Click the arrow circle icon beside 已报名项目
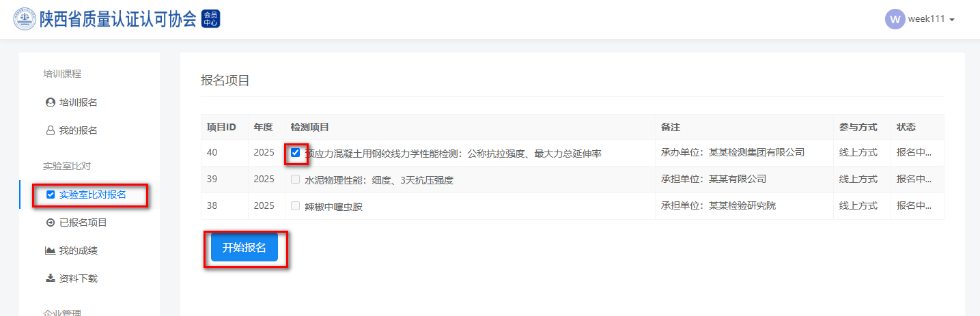Viewport: 980px width, 316px height. click(50, 222)
